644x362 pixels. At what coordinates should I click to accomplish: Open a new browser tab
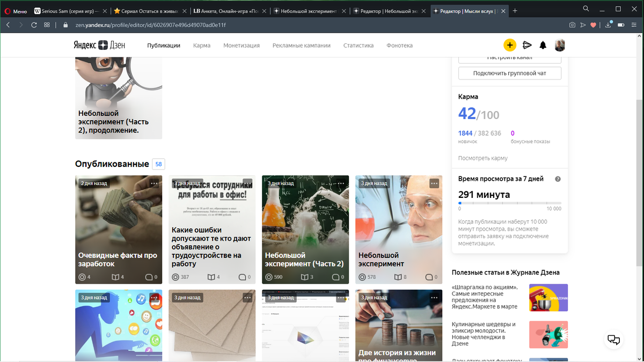515,11
